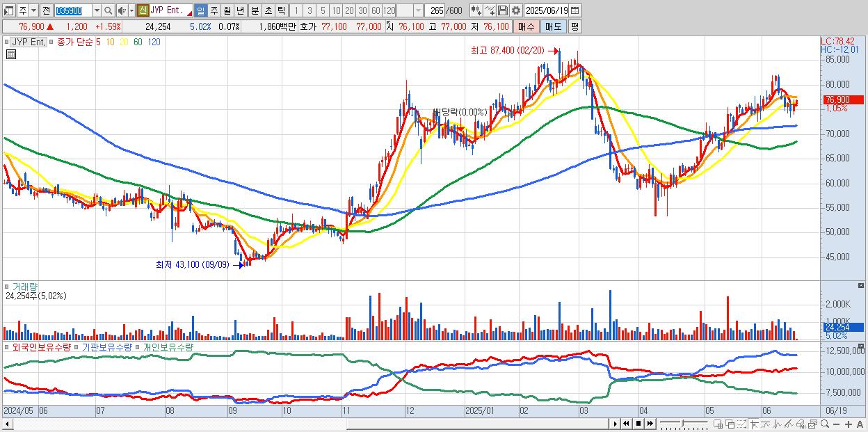Choose the 3 interval preset
The width and height of the screenshot is (868, 432).
point(310,10)
